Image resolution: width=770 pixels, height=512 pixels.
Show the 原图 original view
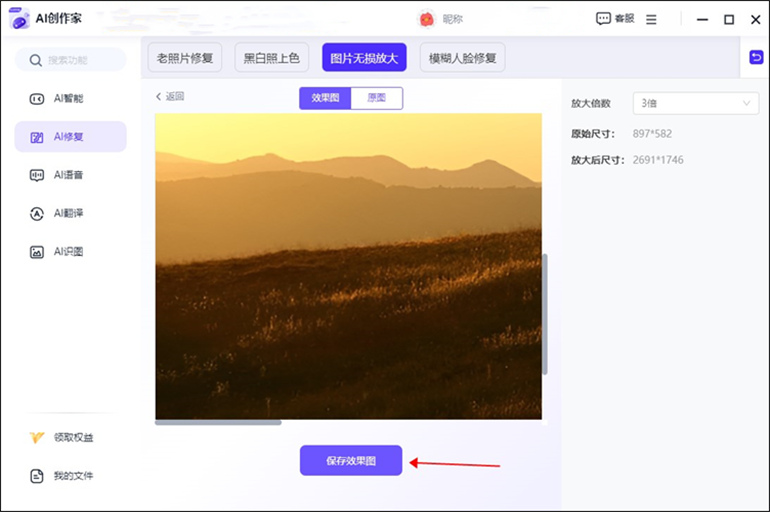coord(377,98)
